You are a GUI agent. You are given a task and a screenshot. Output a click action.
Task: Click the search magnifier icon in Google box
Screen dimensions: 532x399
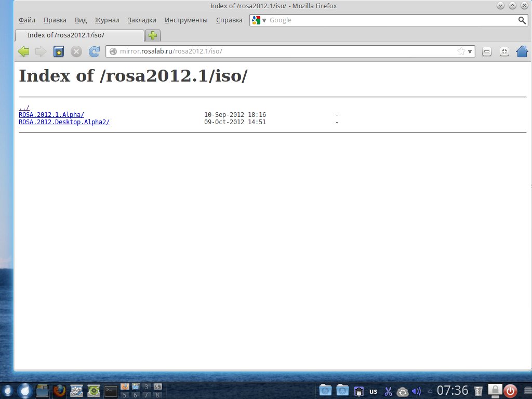coord(522,20)
